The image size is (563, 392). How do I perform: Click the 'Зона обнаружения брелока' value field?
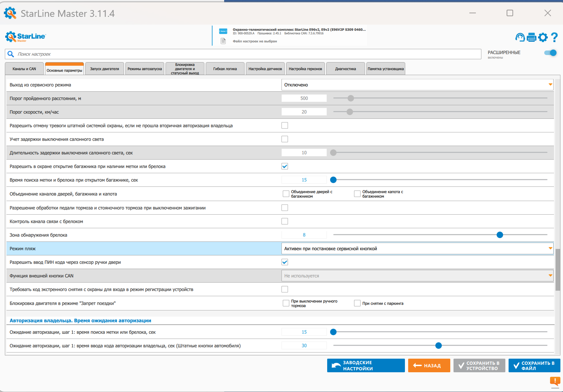tap(304, 235)
